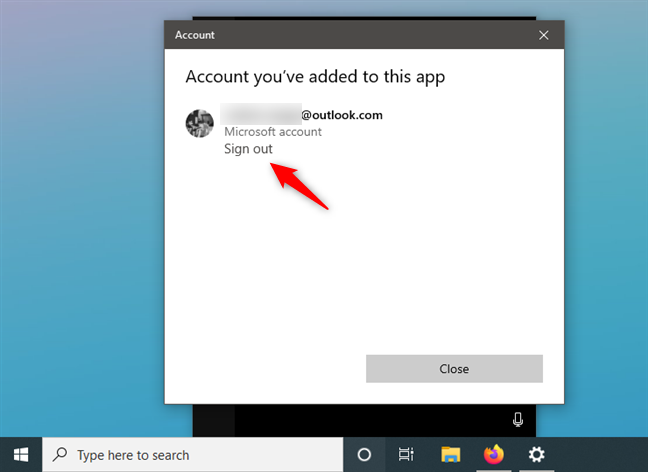The height and width of the screenshot is (472, 648).
Task: Launch File Explorer from the taskbar
Action: point(450,455)
